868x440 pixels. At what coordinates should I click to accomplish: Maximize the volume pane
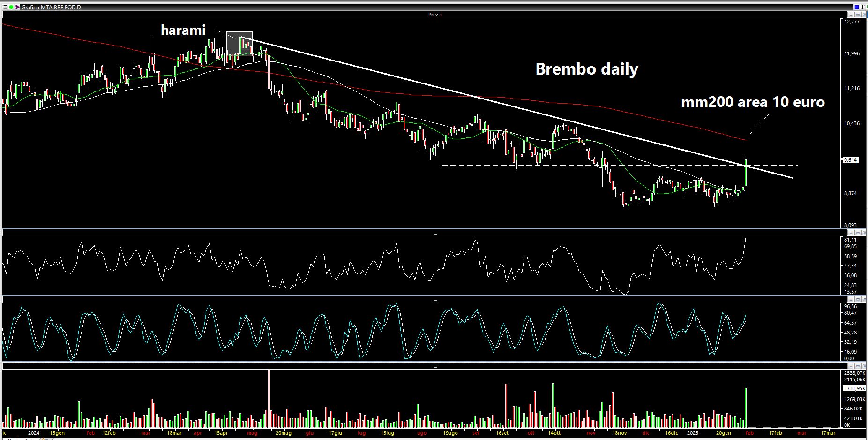coord(858,365)
